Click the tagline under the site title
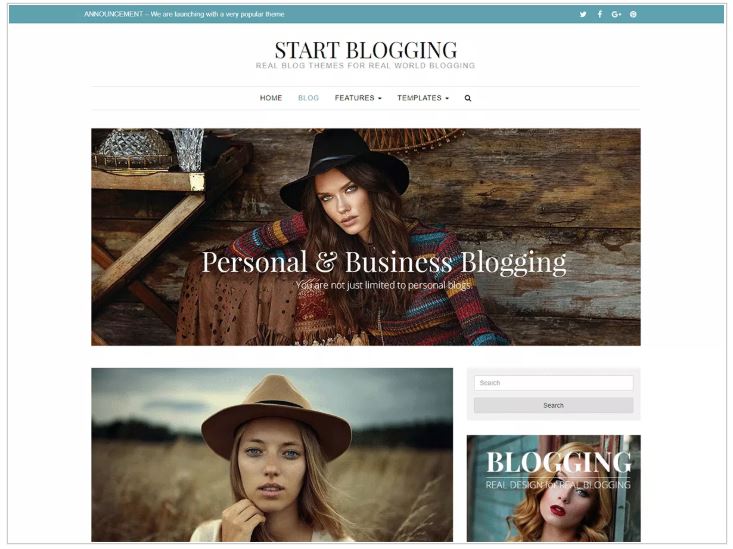The image size is (733, 549). click(x=366, y=66)
